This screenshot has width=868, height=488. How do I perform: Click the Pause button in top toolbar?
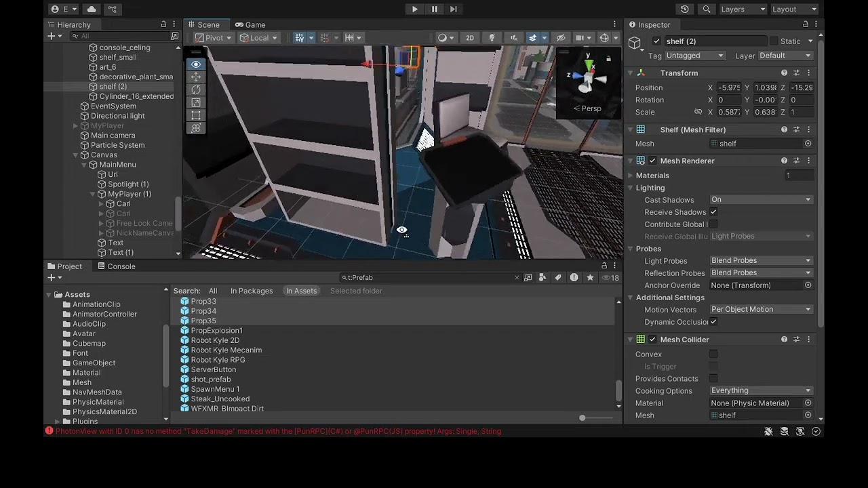point(434,9)
